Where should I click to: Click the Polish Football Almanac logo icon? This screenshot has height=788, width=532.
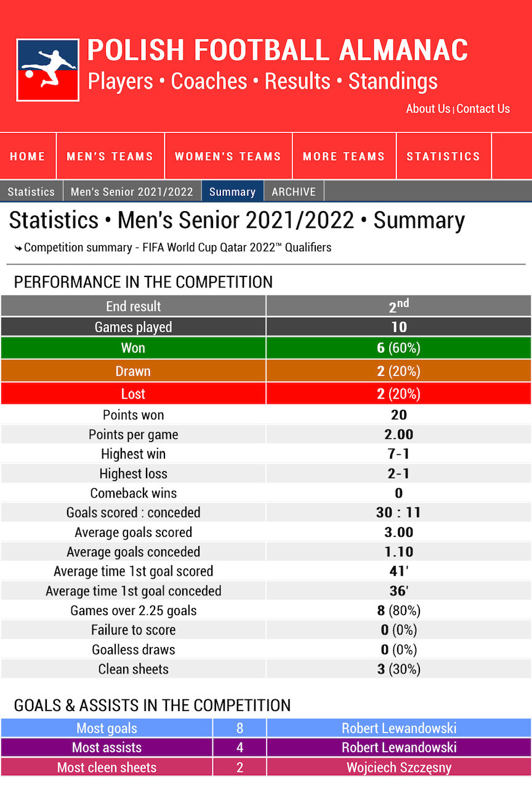click(47, 70)
